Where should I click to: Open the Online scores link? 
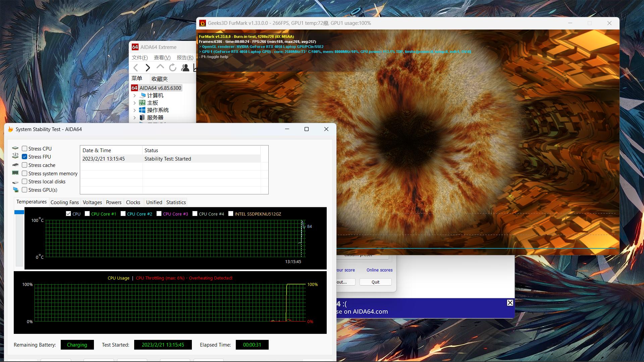[379, 270]
